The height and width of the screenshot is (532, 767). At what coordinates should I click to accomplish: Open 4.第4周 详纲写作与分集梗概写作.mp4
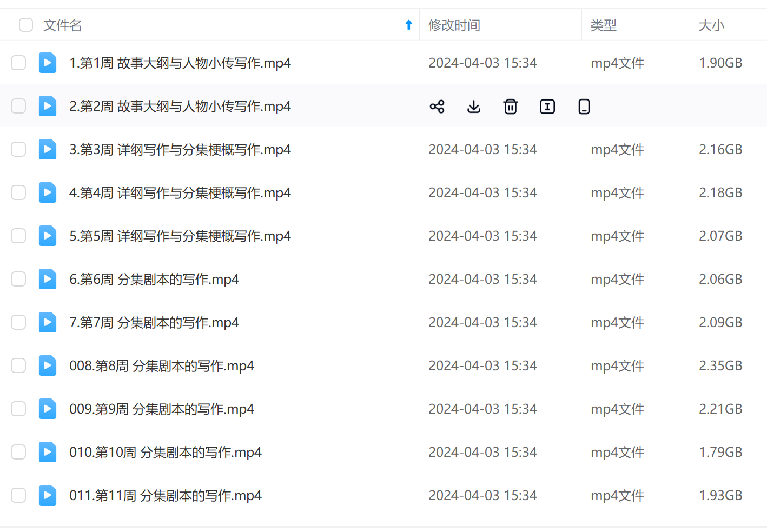[180, 193]
